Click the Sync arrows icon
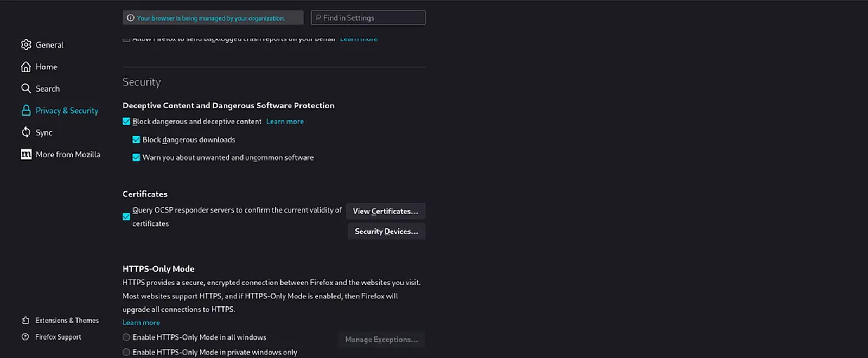This screenshot has height=358, width=868. [x=26, y=132]
